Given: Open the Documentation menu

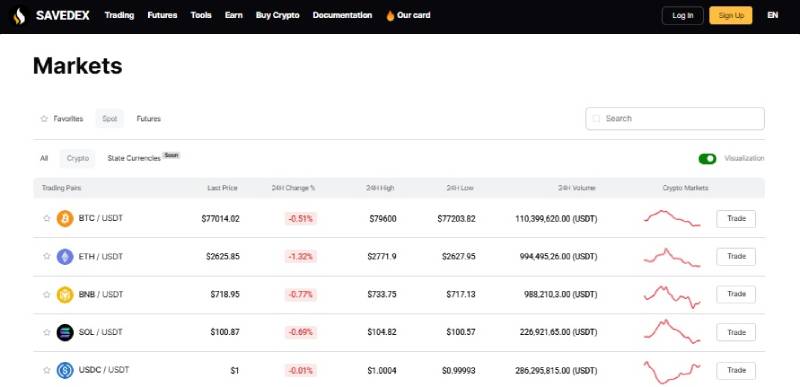Looking at the screenshot, I should (x=342, y=15).
